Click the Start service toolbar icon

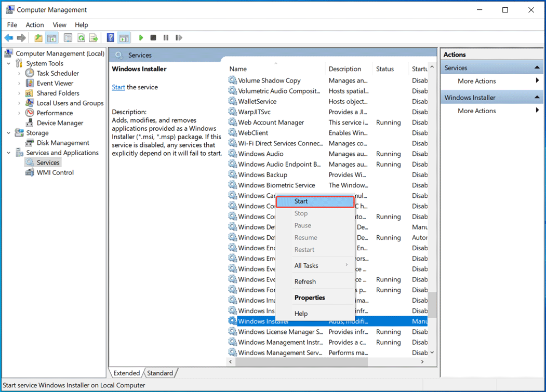(x=141, y=37)
